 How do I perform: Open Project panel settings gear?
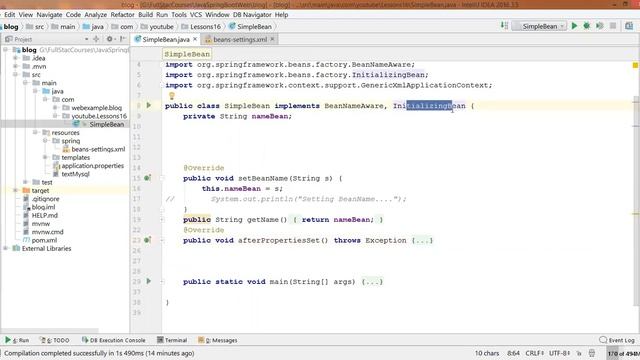click(x=109, y=39)
